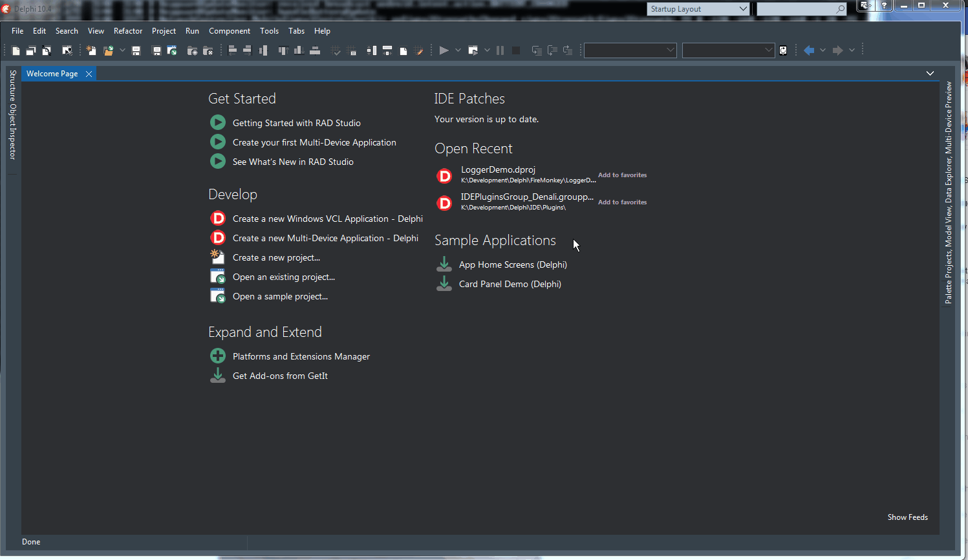The width and height of the screenshot is (968, 560).
Task: Click the Align Left Edges toolbar icon
Action: [x=233, y=50]
